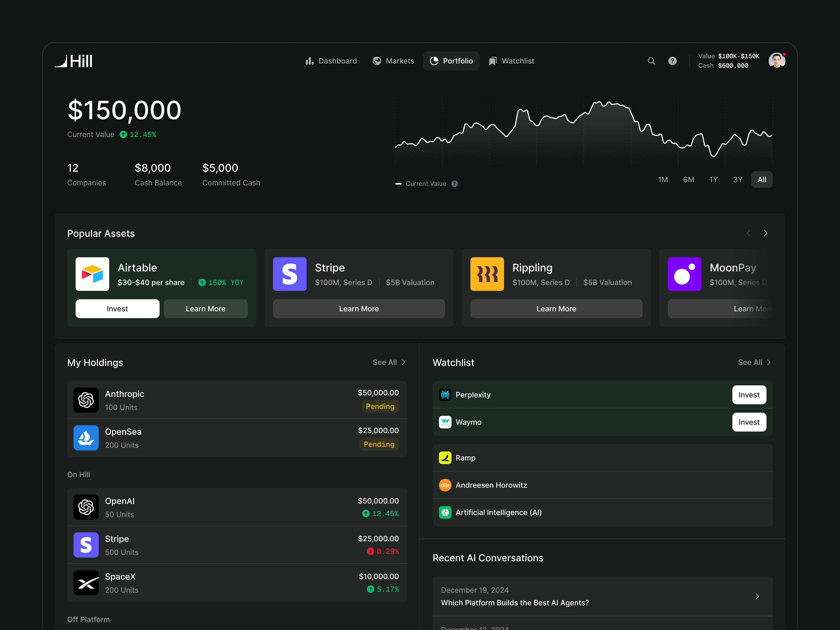840x630 pixels.
Task: Open the help question mark icon
Action: point(672,61)
